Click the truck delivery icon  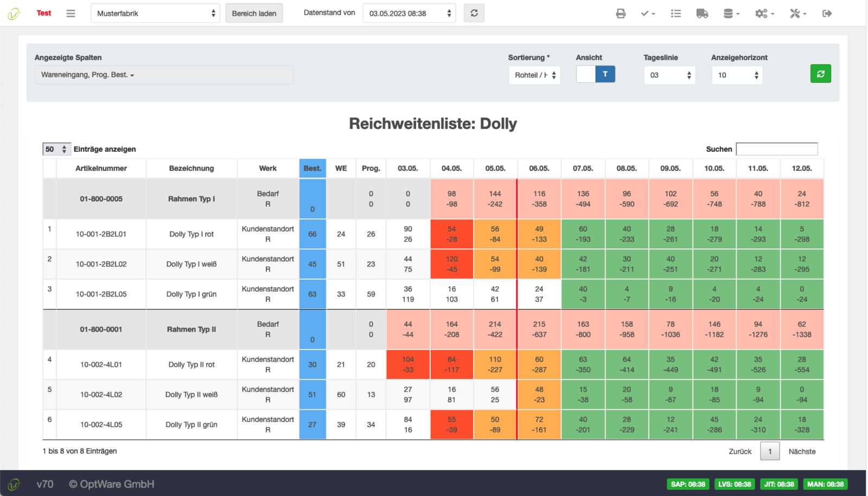[x=702, y=14]
